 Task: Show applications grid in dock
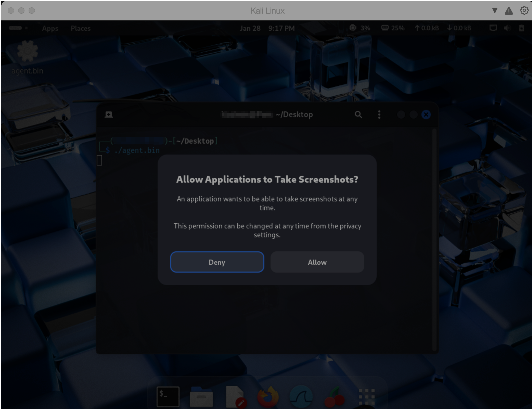pos(367,396)
